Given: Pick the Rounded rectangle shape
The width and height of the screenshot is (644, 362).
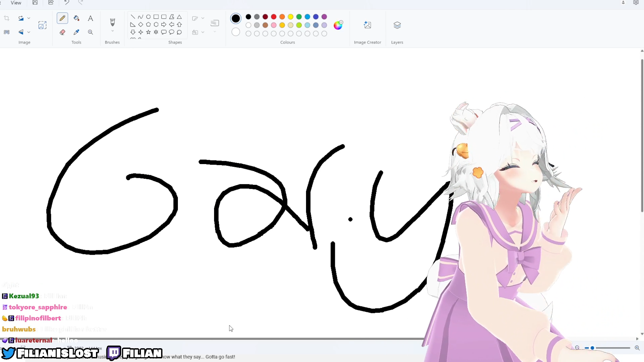Looking at the screenshot, I should point(164,17).
